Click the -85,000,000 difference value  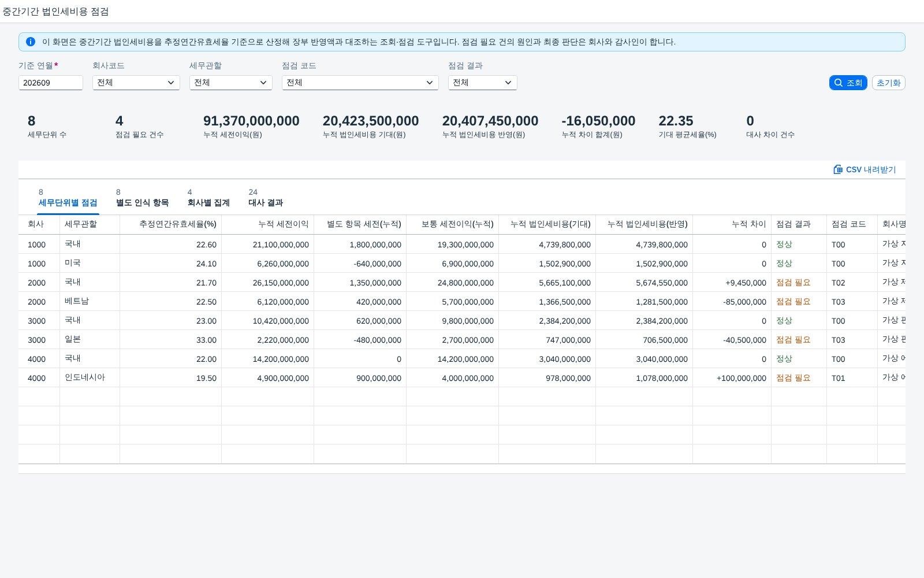click(745, 302)
